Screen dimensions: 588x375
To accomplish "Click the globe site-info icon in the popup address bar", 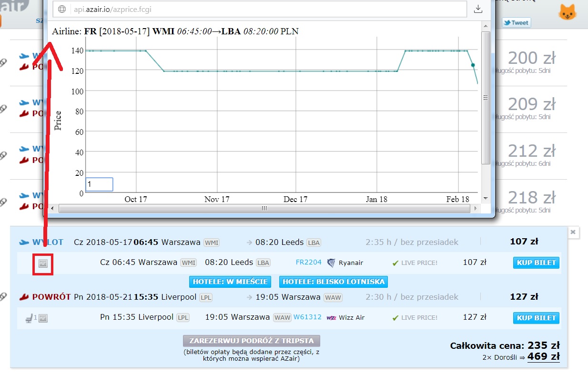I will click(61, 9).
